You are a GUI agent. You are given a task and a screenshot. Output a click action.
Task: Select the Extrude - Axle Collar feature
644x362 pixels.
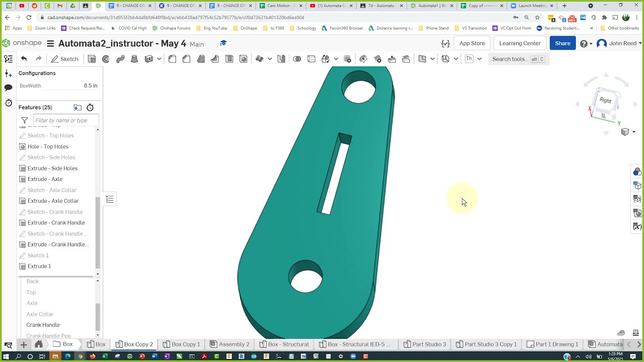click(x=53, y=201)
